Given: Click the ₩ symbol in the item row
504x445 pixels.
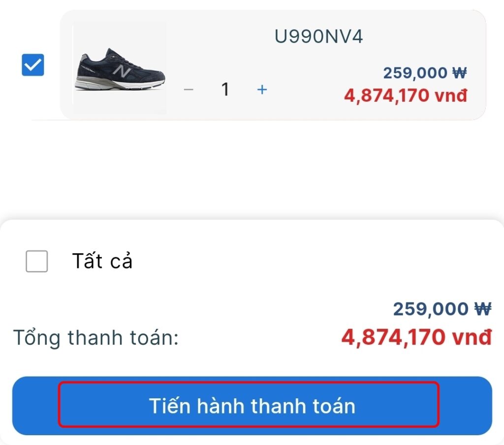Looking at the screenshot, I should (459, 73).
